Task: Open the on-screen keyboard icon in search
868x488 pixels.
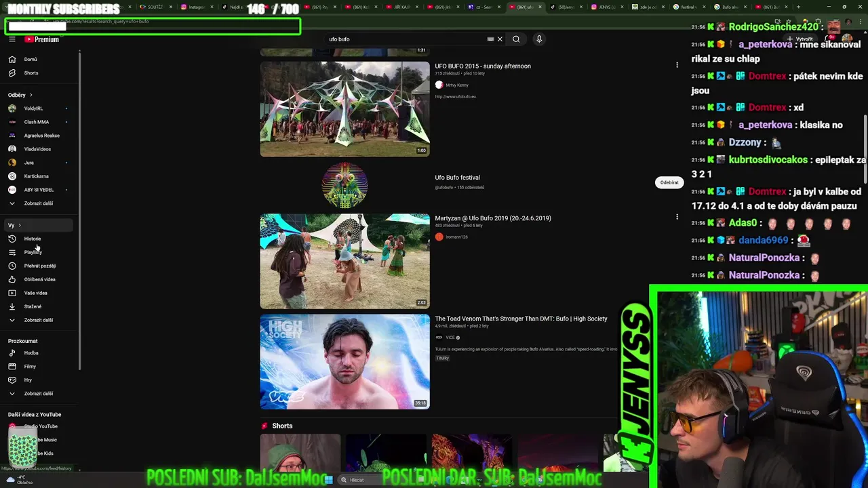Action: pos(490,39)
